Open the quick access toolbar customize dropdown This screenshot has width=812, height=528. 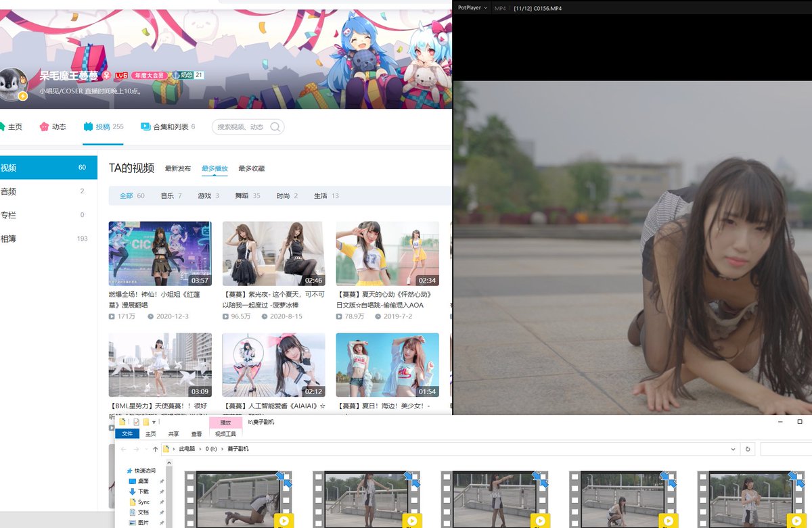pos(154,421)
